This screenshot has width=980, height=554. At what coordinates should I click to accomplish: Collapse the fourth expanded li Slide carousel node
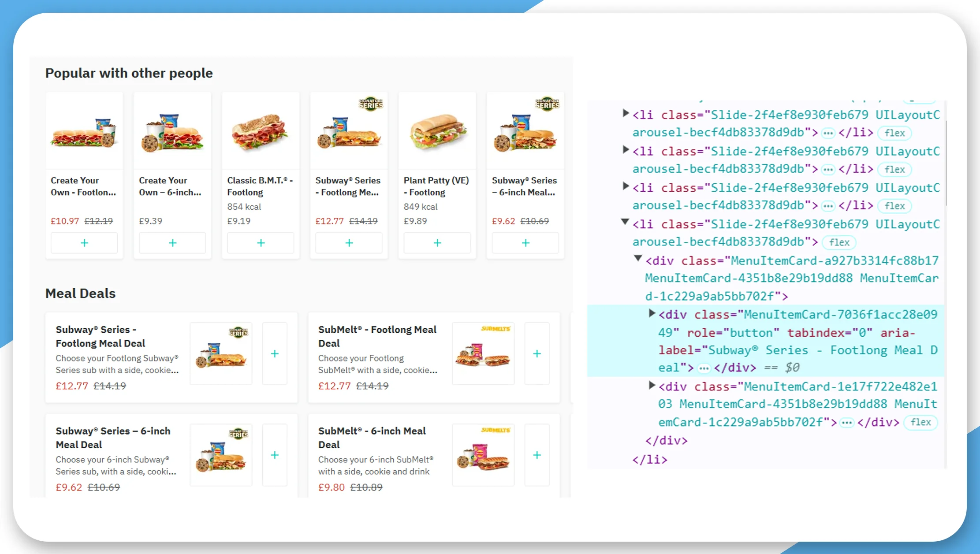[x=625, y=223]
